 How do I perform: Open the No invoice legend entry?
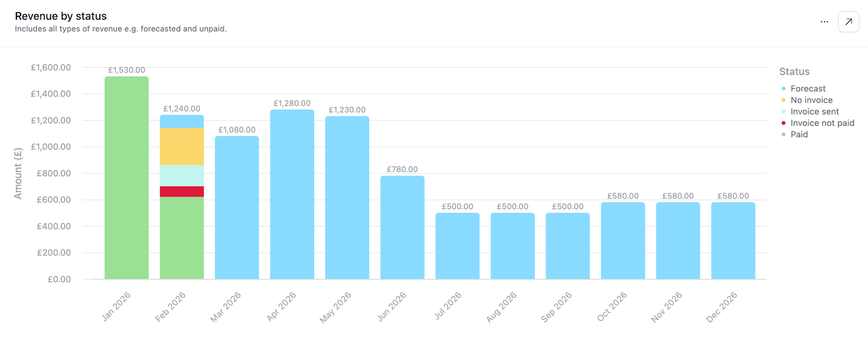[811, 100]
